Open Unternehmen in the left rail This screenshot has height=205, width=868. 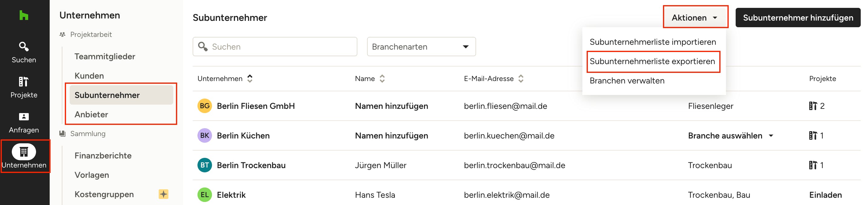pos(24,156)
